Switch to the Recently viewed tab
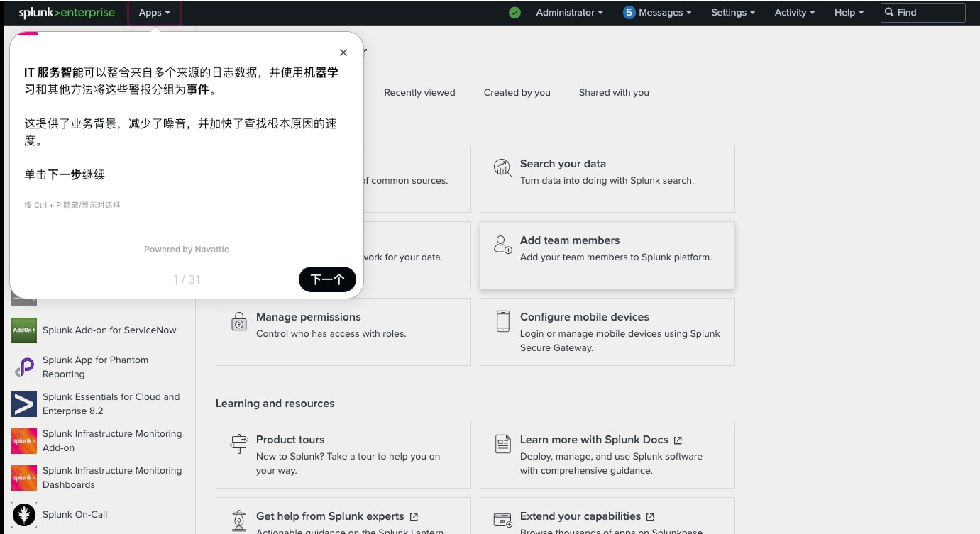The height and width of the screenshot is (534, 980). coord(419,92)
